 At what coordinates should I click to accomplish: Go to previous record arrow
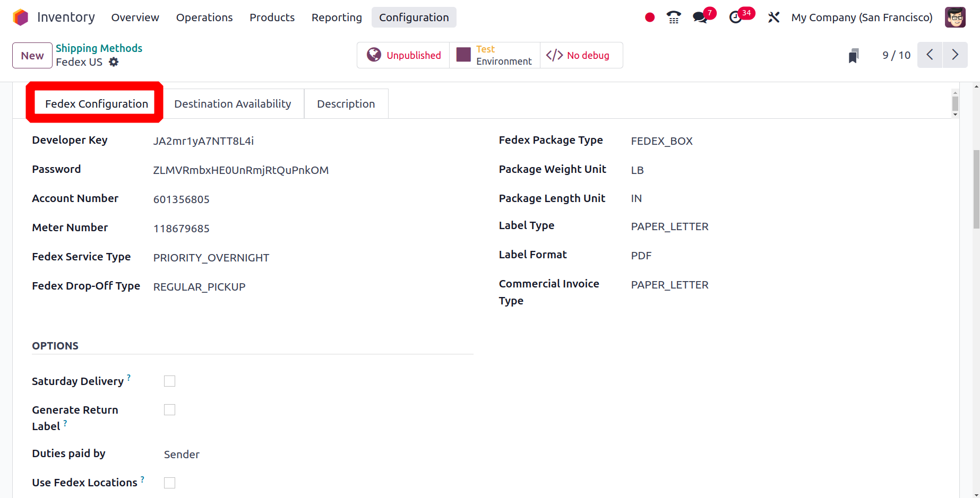coord(930,55)
